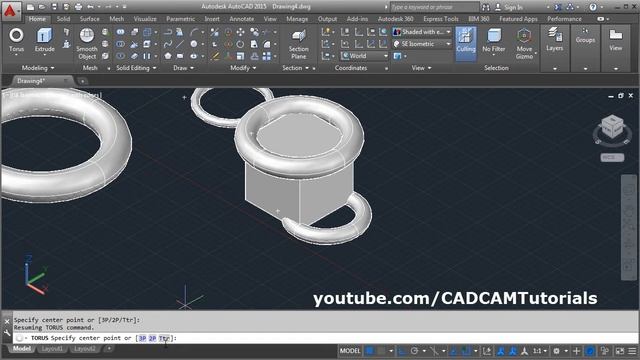The image size is (640, 360).
Task: Click the Solid Subtract icon
Action: [x=120, y=44]
